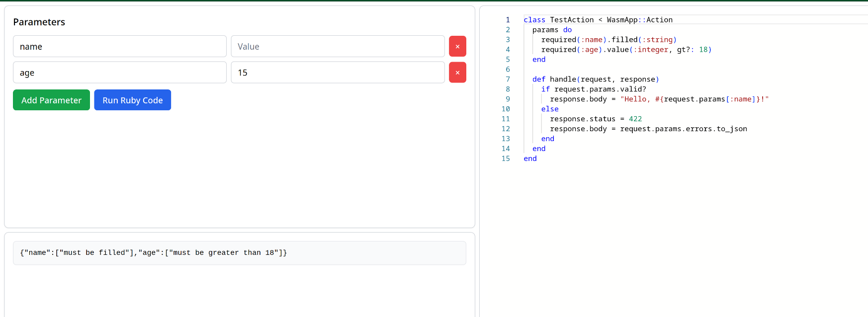Click line number 7 in the gutter
The image size is (868, 317).
pyautogui.click(x=508, y=79)
